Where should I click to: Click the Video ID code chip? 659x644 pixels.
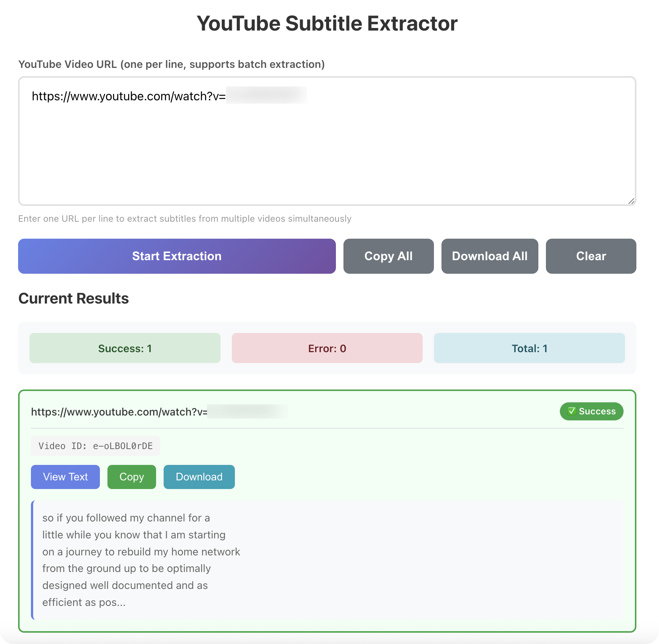[95, 446]
